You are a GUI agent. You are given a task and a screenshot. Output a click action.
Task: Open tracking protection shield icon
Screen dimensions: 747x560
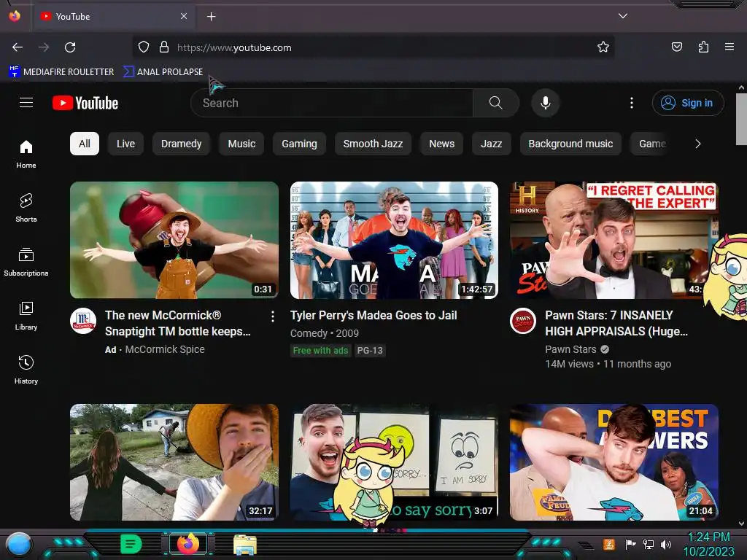coord(144,47)
